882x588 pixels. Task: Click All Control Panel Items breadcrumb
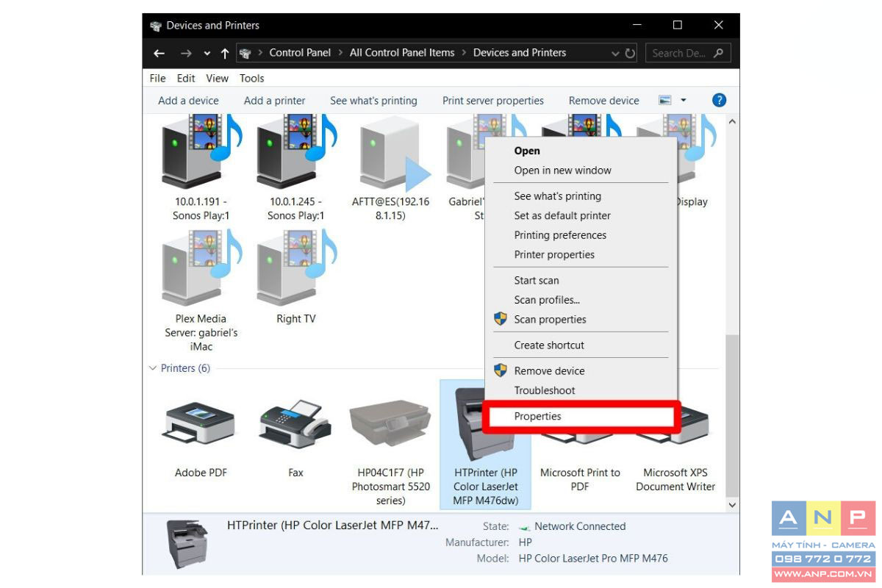pyautogui.click(x=402, y=53)
